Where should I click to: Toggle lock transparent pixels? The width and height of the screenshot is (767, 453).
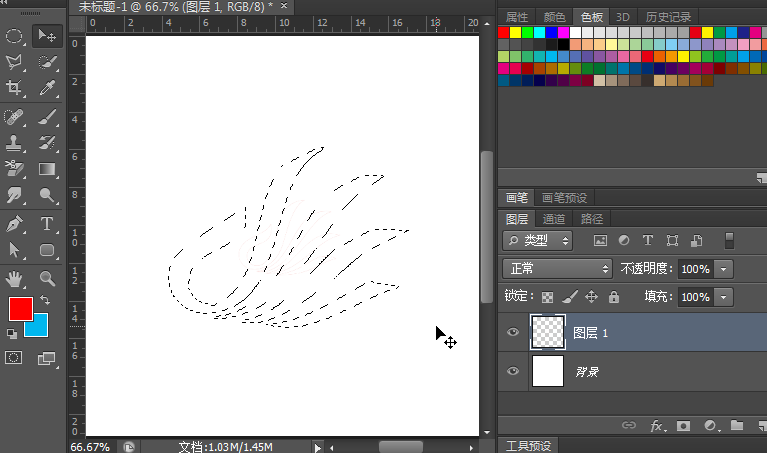pos(547,297)
